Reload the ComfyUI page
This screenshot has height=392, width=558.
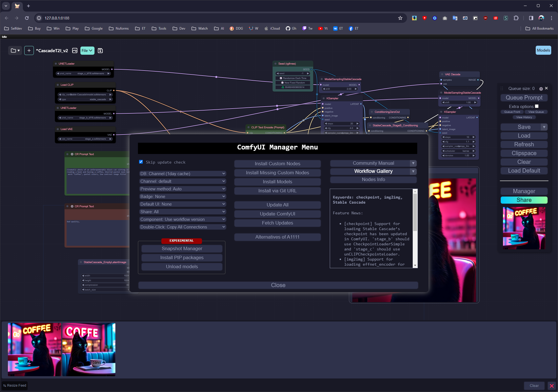point(27,18)
